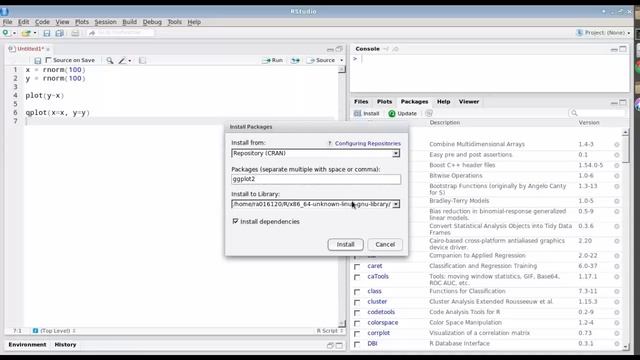Click the packages list scrollbar down arrow

tap(626, 347)
